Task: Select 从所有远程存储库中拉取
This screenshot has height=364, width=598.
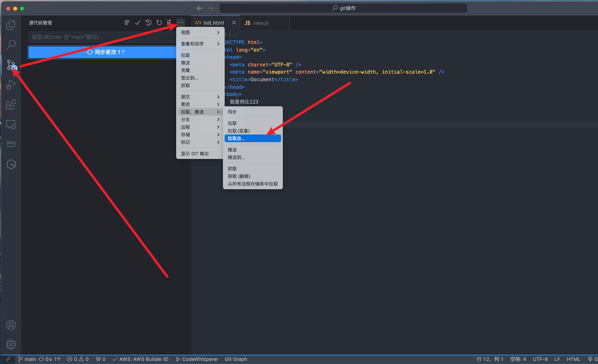Action: click(253, 184)
